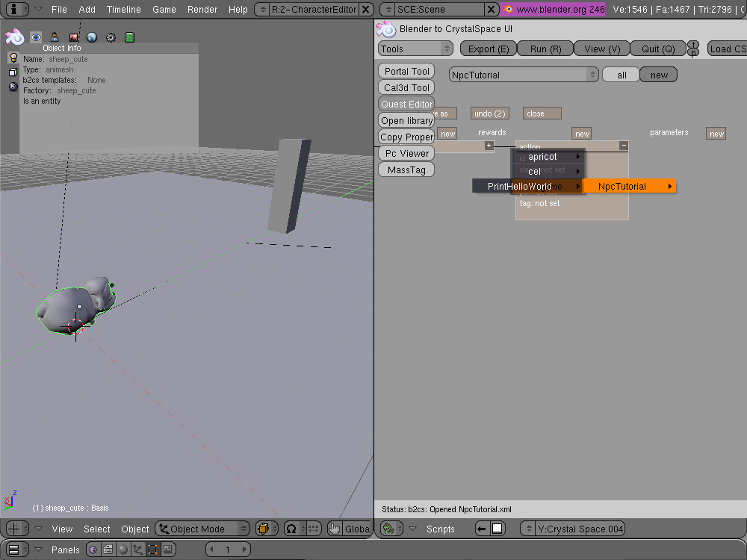Collapse the action node with minus button

coord(624,146)
